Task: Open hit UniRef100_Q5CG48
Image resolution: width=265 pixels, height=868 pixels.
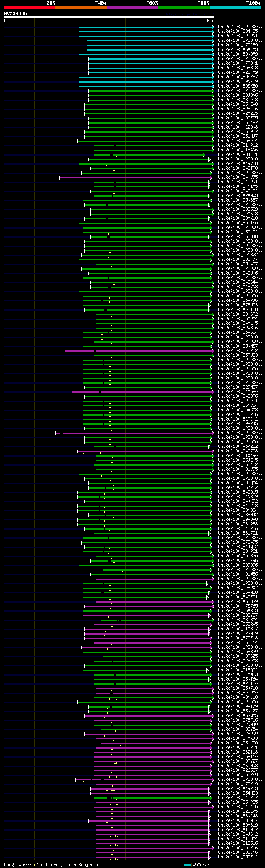Action: click(x=238, y=237)
